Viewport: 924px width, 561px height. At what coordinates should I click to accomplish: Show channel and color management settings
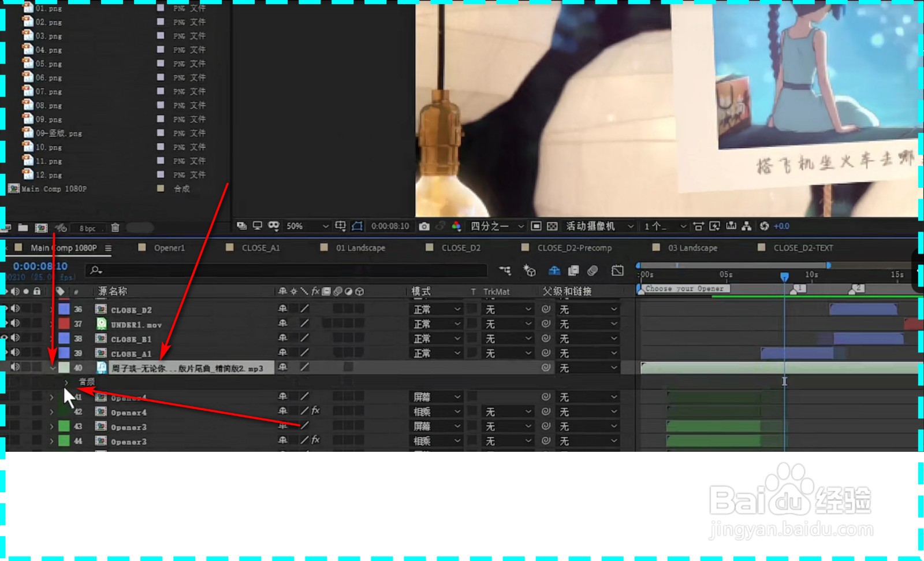click(x=456, y=226)
